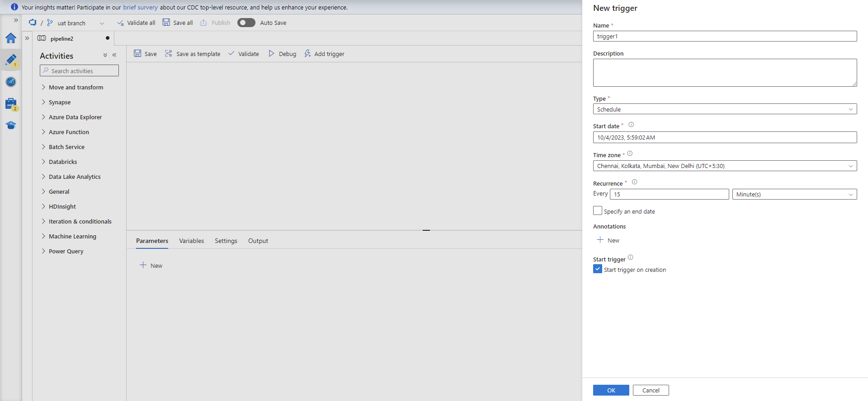Switch to the Settings tab
Screen dimensions: 868x401
coord(226,241)
